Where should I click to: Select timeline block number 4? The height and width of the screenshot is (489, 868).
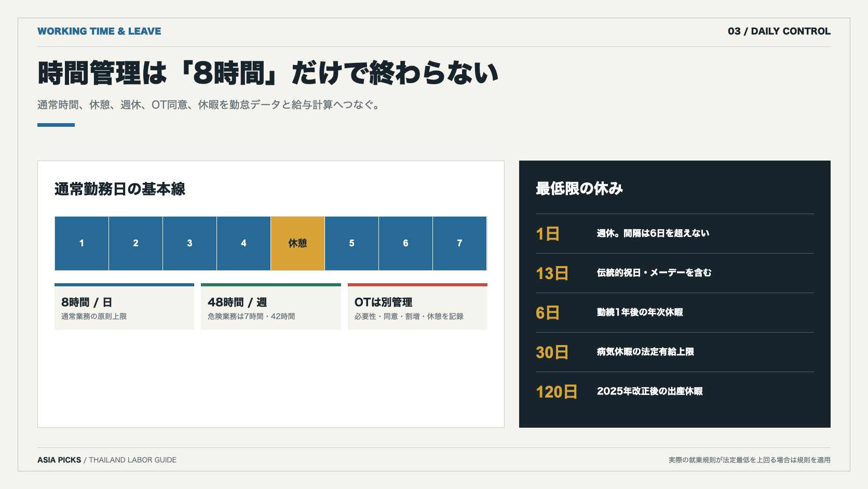(243, 243)
